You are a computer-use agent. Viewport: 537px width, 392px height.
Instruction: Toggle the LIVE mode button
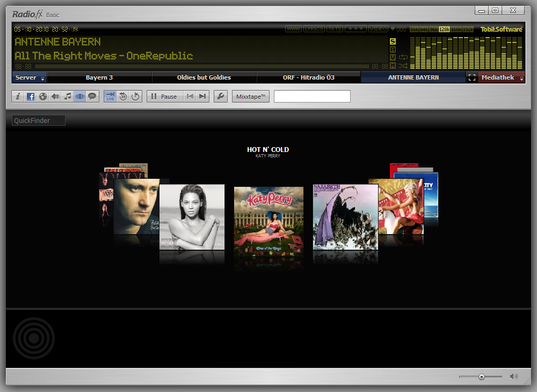(x=110, y=97)
